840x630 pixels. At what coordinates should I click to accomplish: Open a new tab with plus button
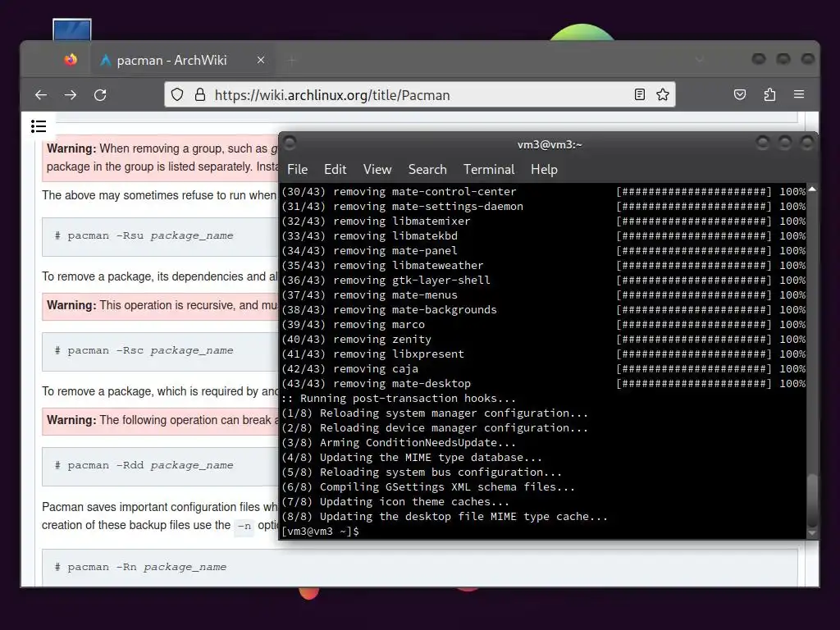(291, 60)
